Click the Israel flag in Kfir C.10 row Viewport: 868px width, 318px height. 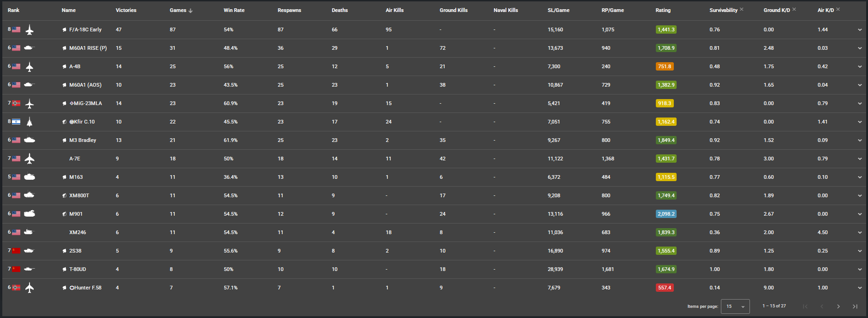[x=16, y=122]
